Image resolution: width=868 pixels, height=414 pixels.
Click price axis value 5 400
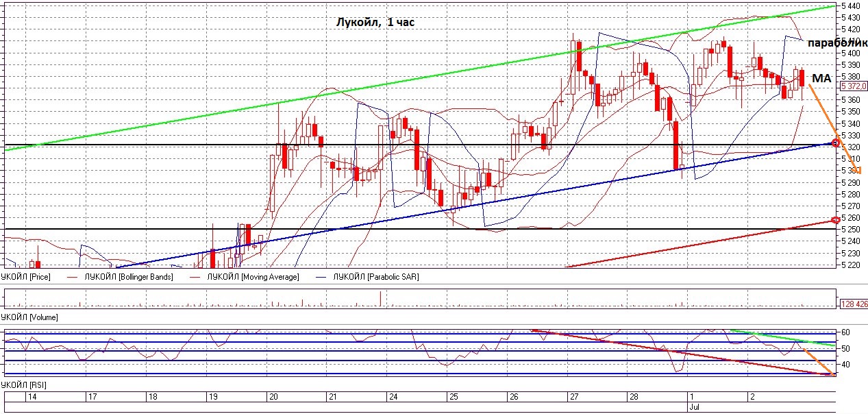click(x=851, y=53)
